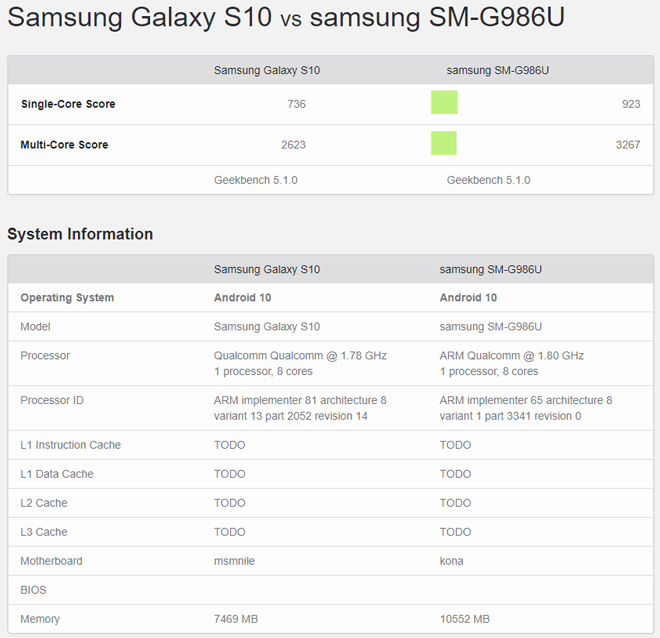The width and height of the screenshot is (660, 638).
Task: Click the multi-core score value 3267
Action: (x=627, y=145)
